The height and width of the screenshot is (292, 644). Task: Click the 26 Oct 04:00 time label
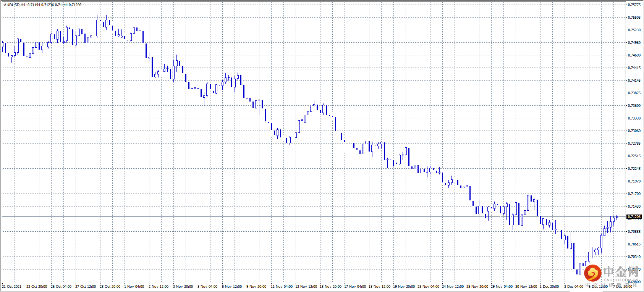tap(61, 287)
